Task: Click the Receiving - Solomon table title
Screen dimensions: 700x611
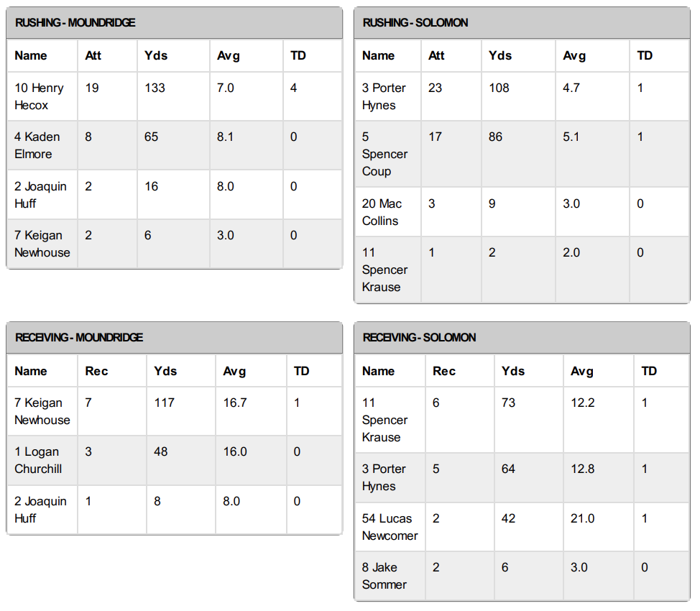Action: pyautogui.click(x=419, y=338)
